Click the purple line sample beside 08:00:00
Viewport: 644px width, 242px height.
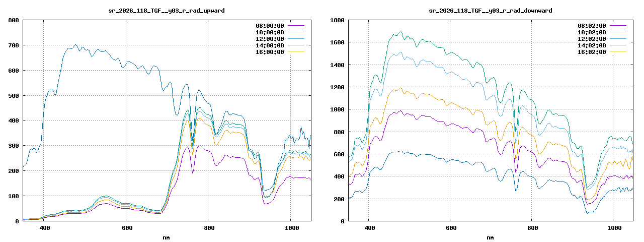(296, 26)
